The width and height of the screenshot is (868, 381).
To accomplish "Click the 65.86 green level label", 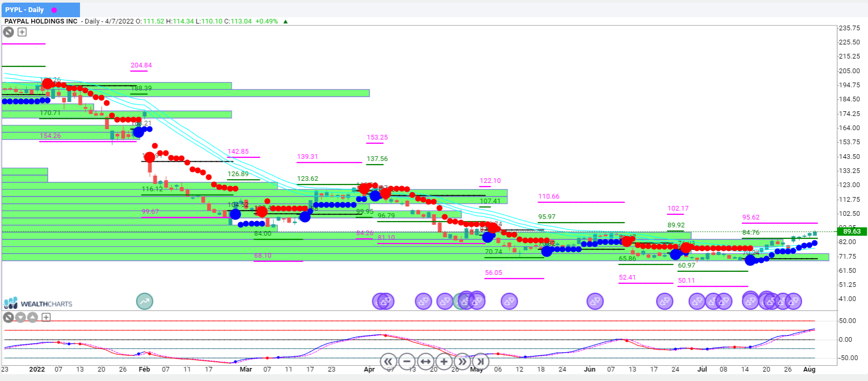I will pyautogui.click(x=627, y=259).
